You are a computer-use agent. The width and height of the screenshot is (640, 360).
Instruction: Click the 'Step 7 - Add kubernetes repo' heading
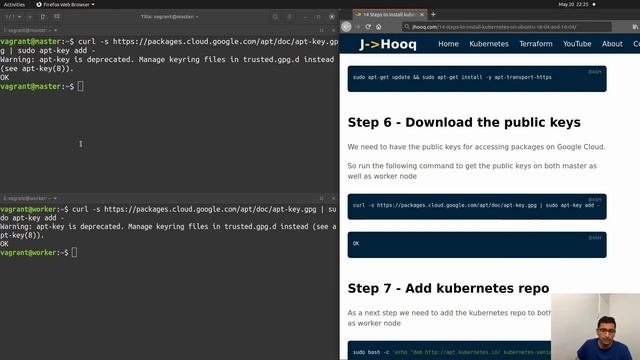click(448, 288)
